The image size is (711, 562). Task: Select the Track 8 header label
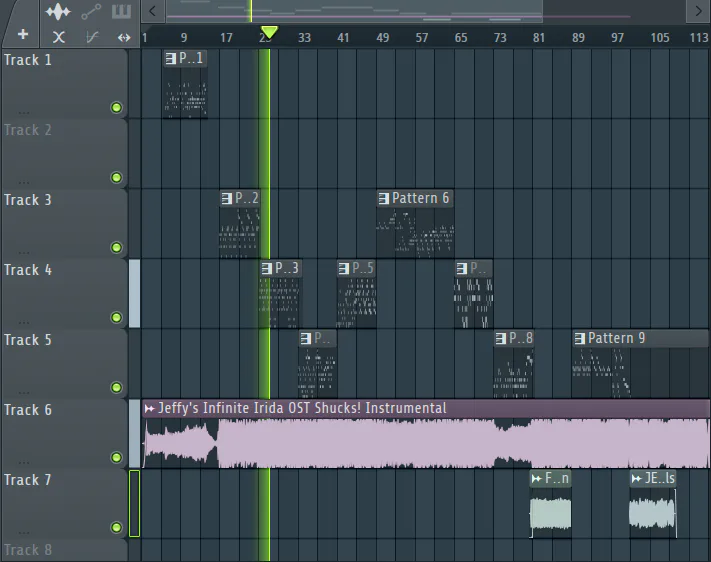pos(28,550)
